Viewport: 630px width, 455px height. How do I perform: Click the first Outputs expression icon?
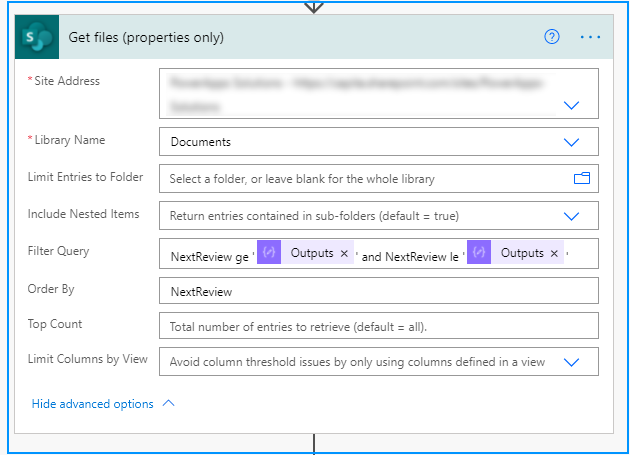(x=269, y=254)
